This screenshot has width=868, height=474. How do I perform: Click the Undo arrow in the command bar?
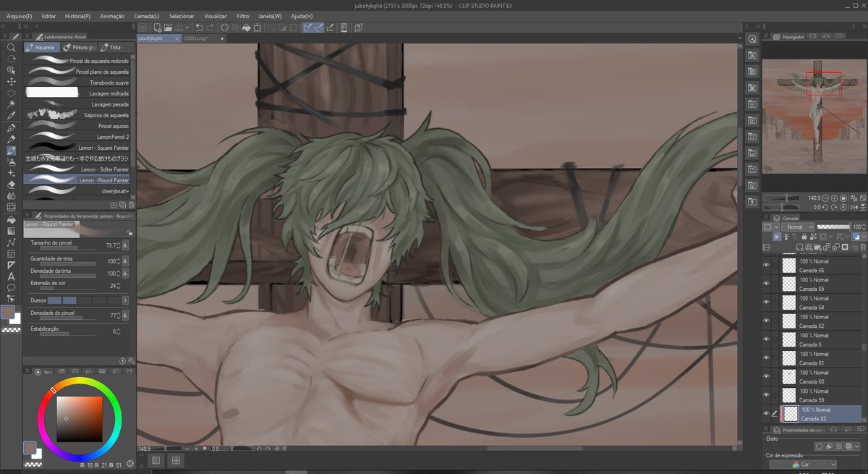(x=200, y=28)
